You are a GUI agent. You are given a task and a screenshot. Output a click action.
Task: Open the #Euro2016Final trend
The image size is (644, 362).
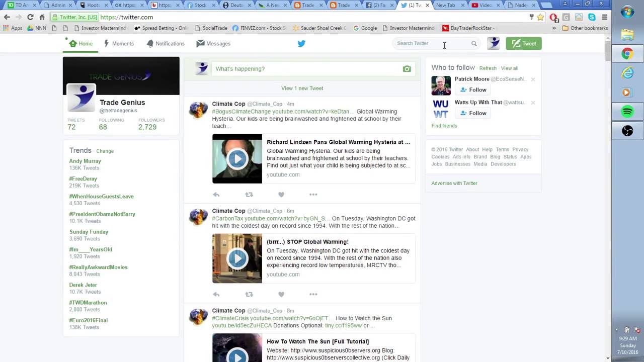pyautogui.click(x=88, y=320)
